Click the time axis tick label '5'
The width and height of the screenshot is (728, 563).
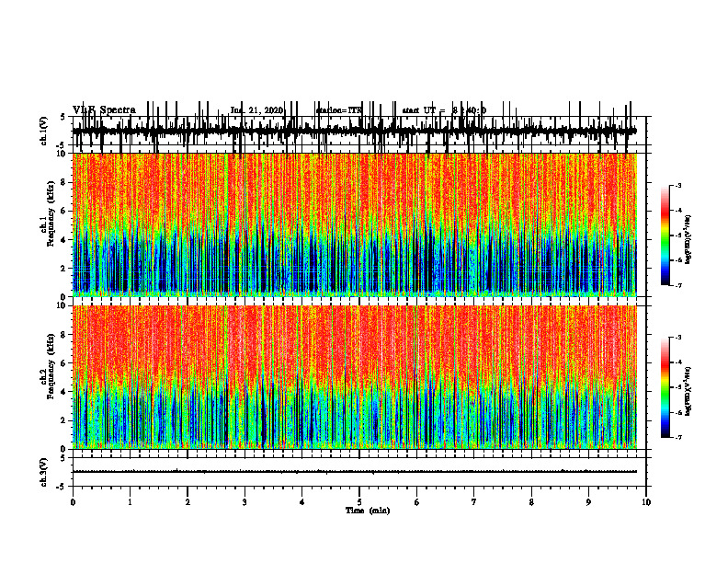pos(359,502)
